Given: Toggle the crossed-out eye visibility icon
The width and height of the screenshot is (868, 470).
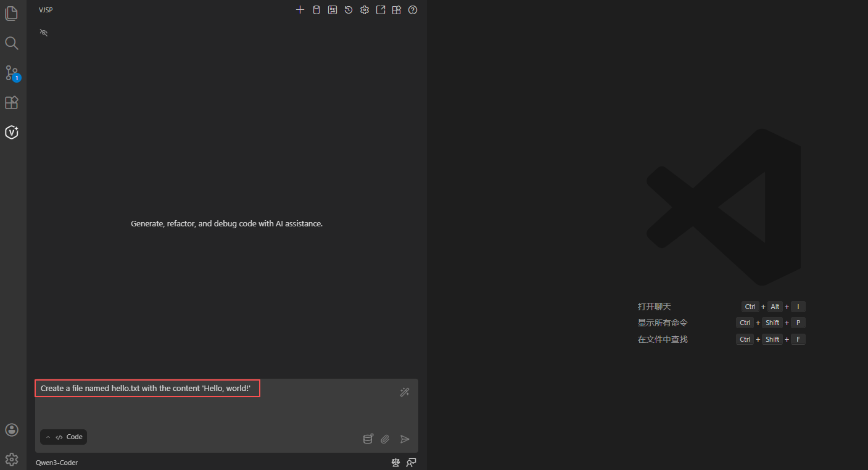Looking at the screenshot, I should coord(44,32).
